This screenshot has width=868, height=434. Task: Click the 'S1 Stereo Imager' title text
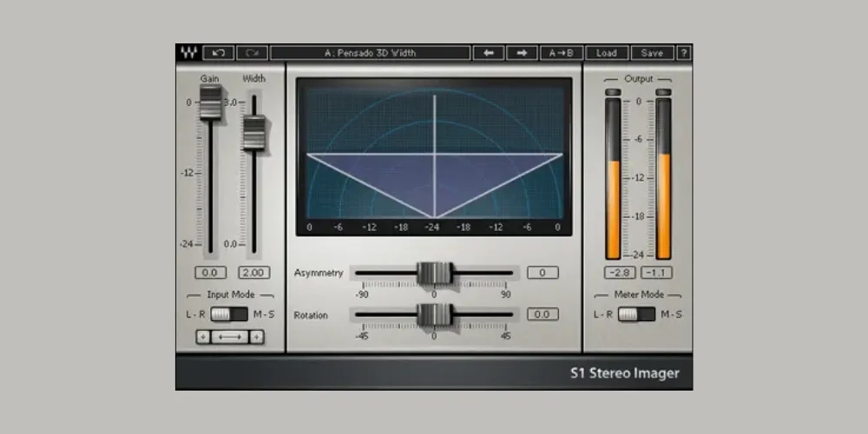(x=625, y=373)
